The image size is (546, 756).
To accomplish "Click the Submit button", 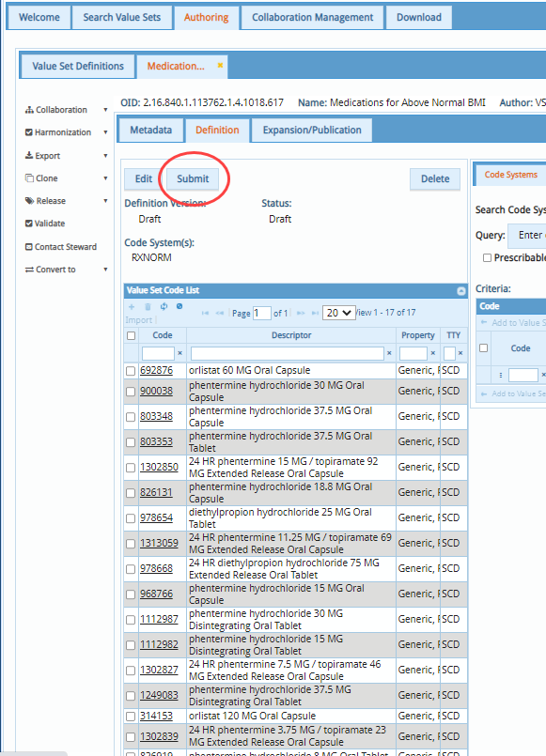I will coord(193,178).
